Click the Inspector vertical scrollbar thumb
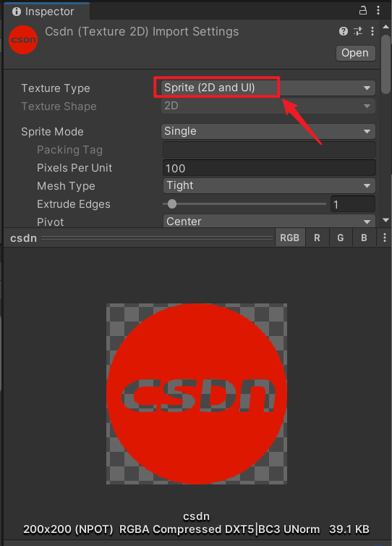 coord(385,64)
